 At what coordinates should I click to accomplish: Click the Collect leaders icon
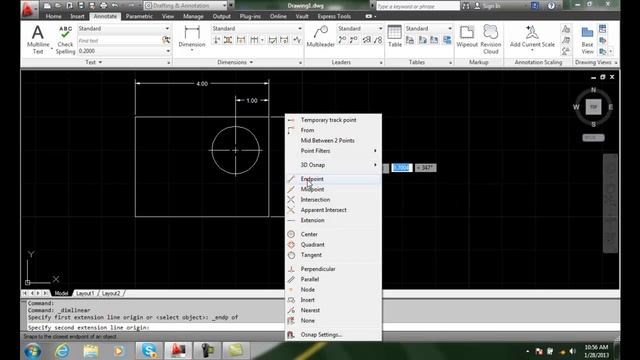point(378,40)
